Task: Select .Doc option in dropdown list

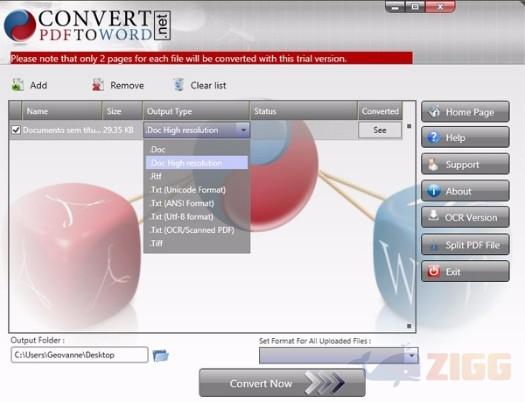Action: pos(197,149)
